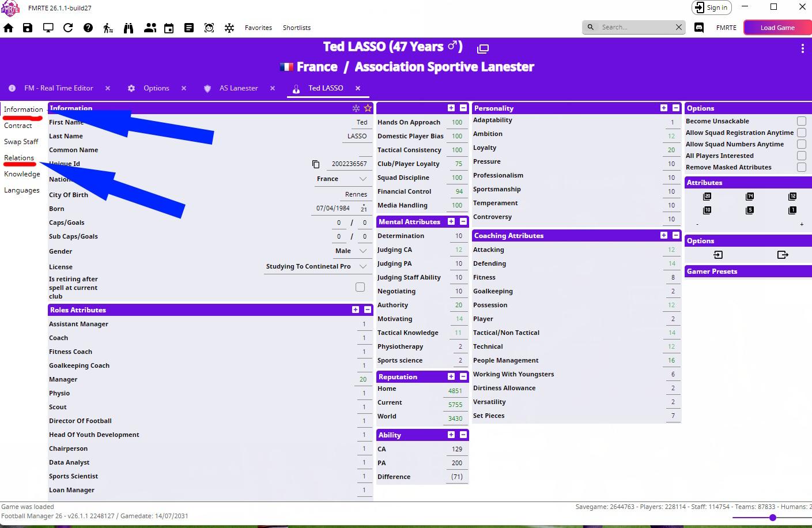The width and height of the screenshot is (812, 528).
Task: Tick the All Players Interested checkbox
Action: [x=801, y=156]
